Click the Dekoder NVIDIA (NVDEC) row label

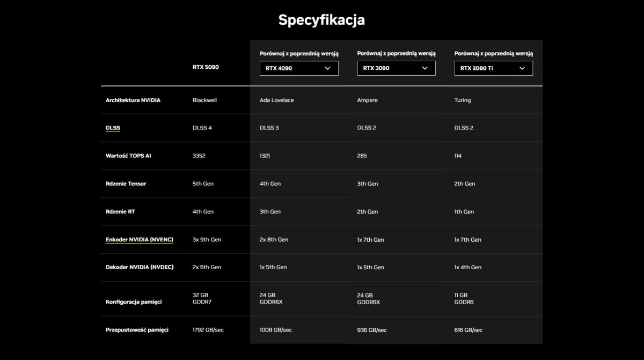pos(140,267)
